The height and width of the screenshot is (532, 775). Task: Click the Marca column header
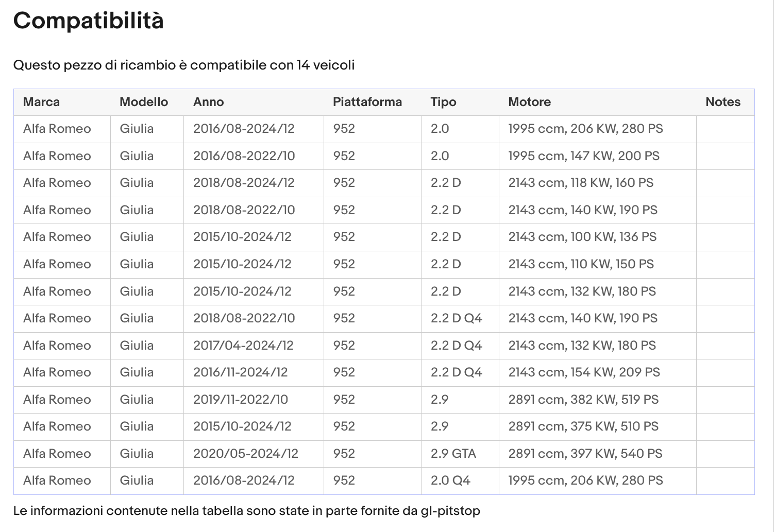click(x=41, y=102)
